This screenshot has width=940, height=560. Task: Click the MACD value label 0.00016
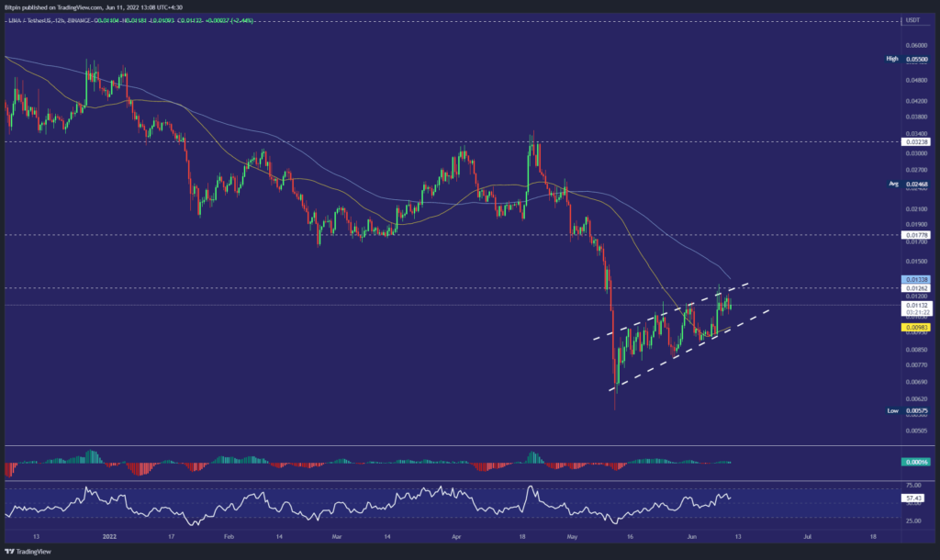pyautogui.click(x=918, y=462)
